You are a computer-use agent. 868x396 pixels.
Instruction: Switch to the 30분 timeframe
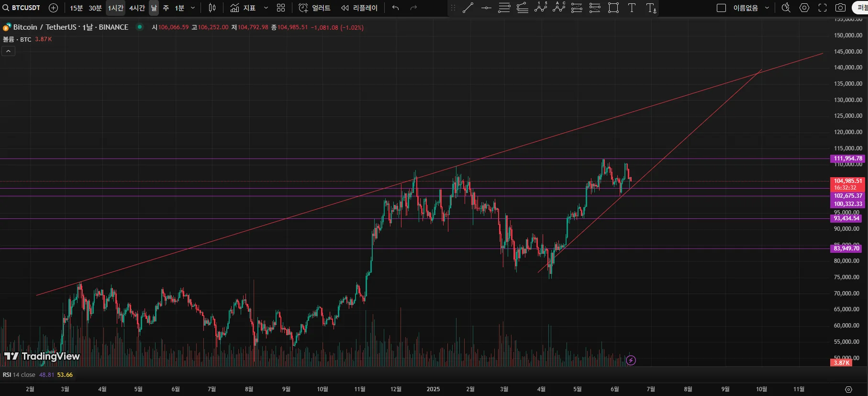[x=95, y=8]
